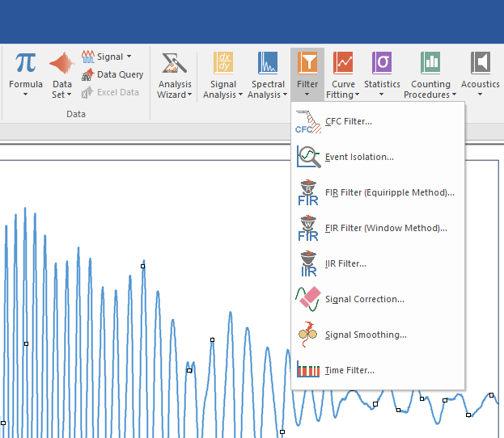Choose Signal Smoothing... menu entry

[378, 335]
